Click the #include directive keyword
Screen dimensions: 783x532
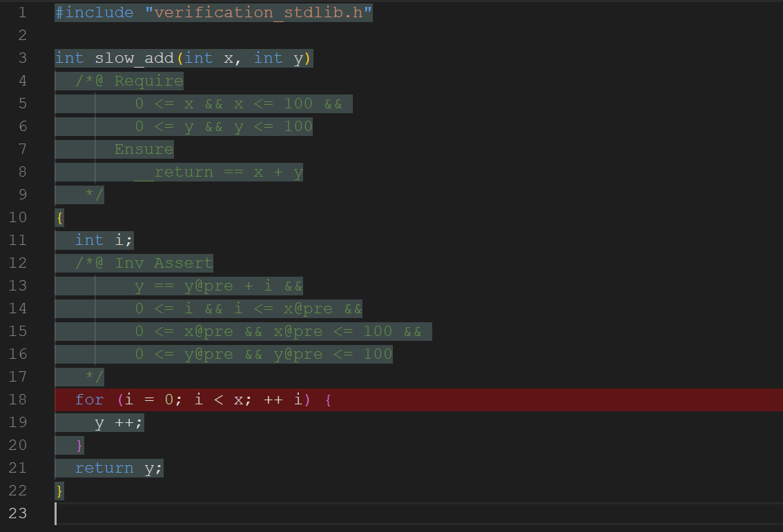[94, 12]
